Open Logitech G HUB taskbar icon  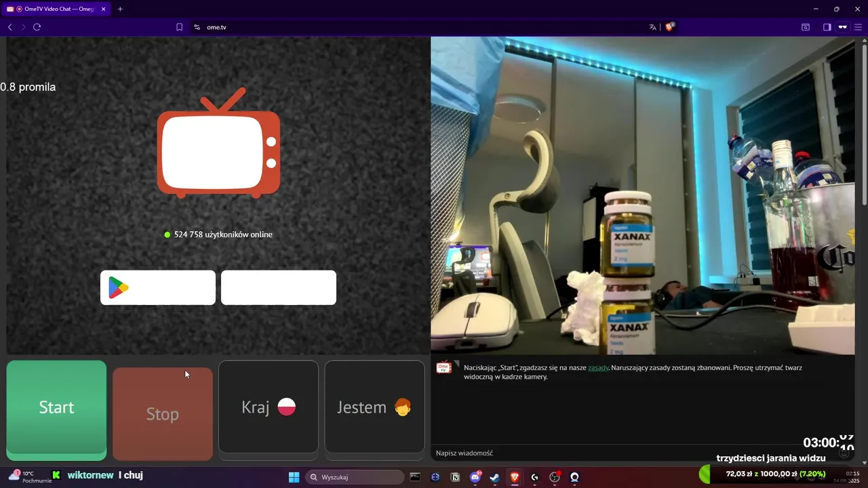[x=534, y=477]
